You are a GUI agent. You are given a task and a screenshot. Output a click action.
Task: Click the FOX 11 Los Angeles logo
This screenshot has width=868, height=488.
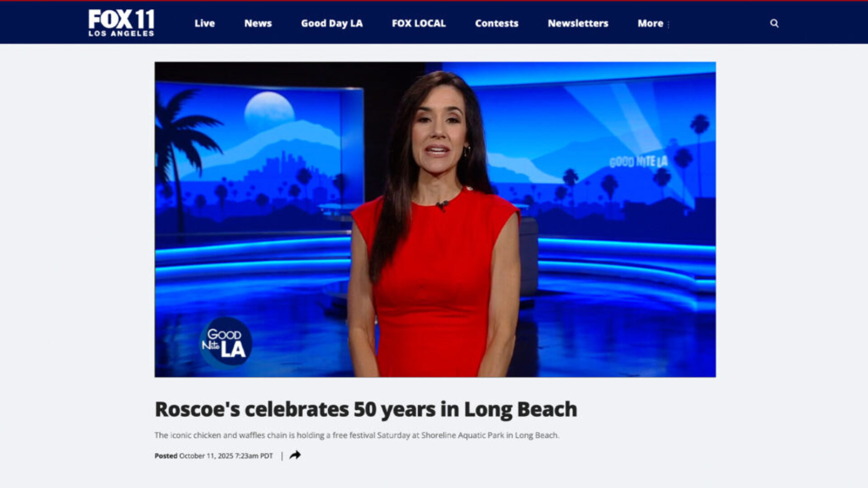pyautogui.click(x=121, y=23)
